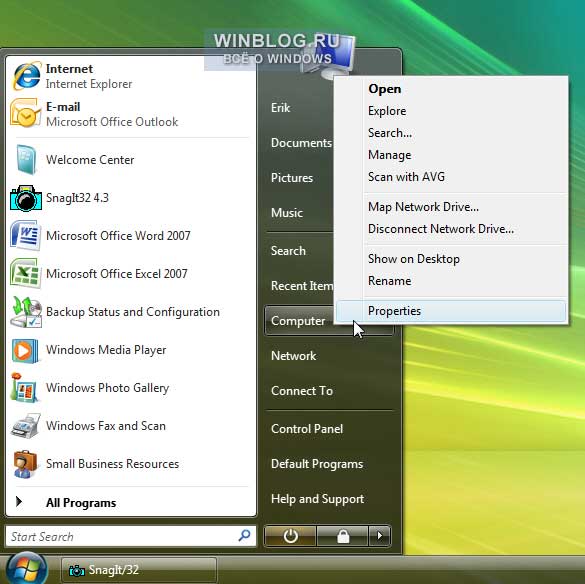This screenshot has width=585, height=584.
Task: Click Connect To
Action: click(302, 391)
